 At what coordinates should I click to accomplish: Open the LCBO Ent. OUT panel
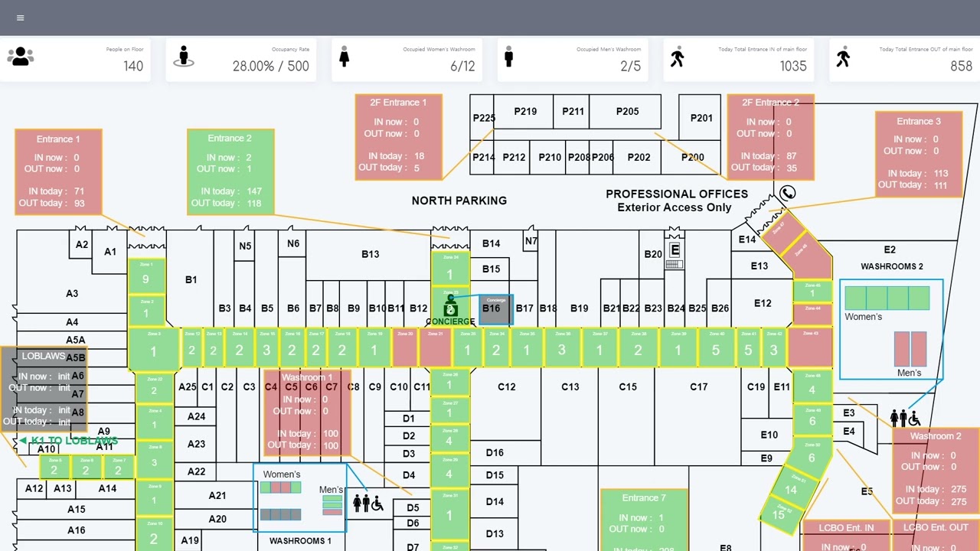coord(936,536)
